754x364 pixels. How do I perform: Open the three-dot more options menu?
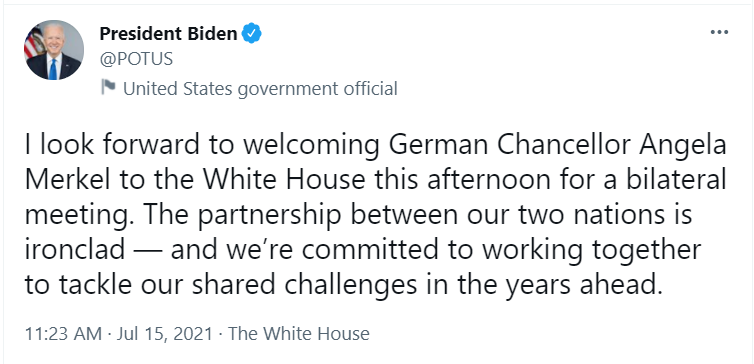click(719, 32)
